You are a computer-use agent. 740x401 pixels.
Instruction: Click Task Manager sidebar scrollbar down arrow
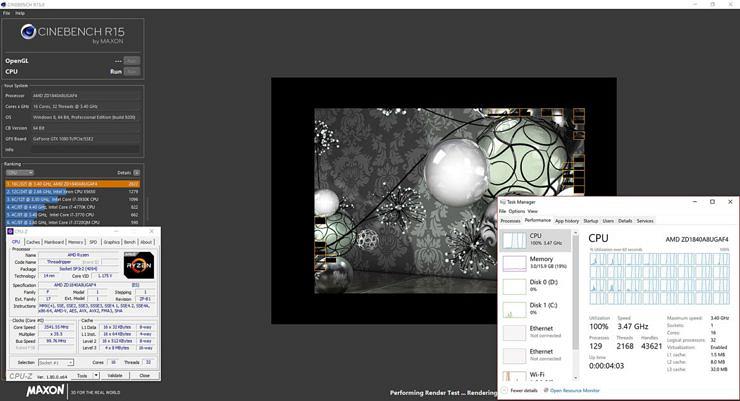tap(575, 378)
